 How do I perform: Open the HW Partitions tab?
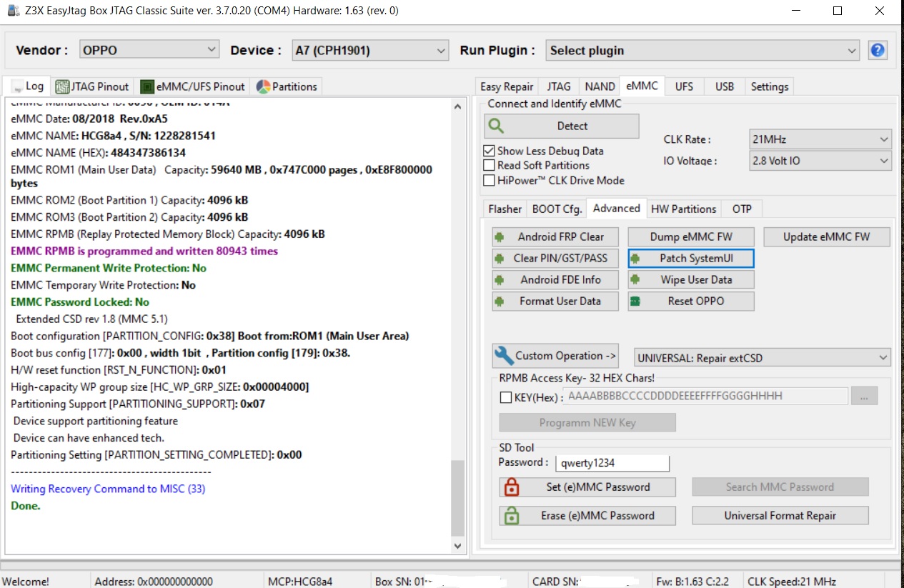tap(683, 209)
